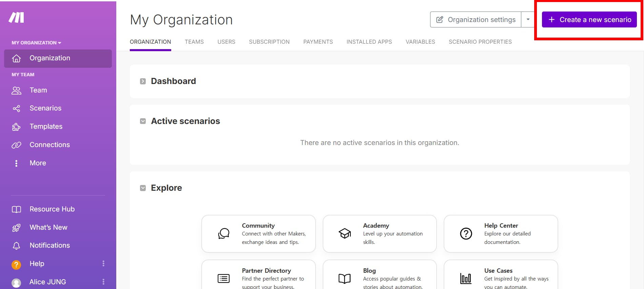Open the Installed Apps tab
This screenshot has height=289, width=644.
pyautogui.click(x=369, y=42)
